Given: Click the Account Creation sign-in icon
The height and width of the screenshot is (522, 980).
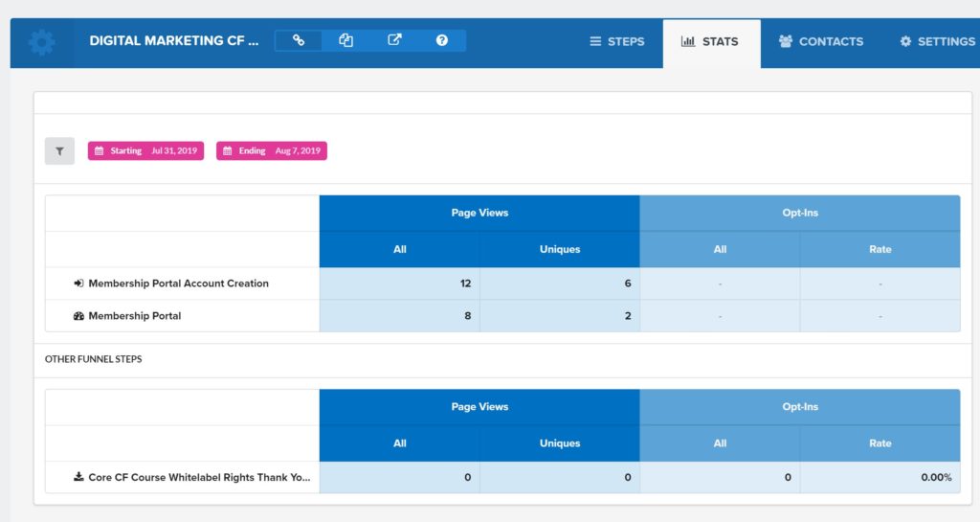Looking at the screenshot, I should click(x=78, y=284).
